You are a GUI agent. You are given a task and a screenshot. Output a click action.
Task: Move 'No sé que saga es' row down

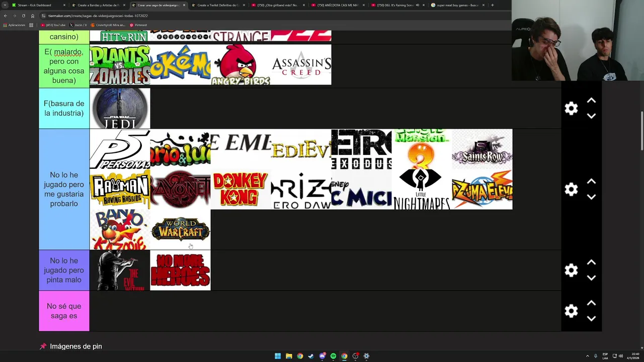[x=592, y=318]
